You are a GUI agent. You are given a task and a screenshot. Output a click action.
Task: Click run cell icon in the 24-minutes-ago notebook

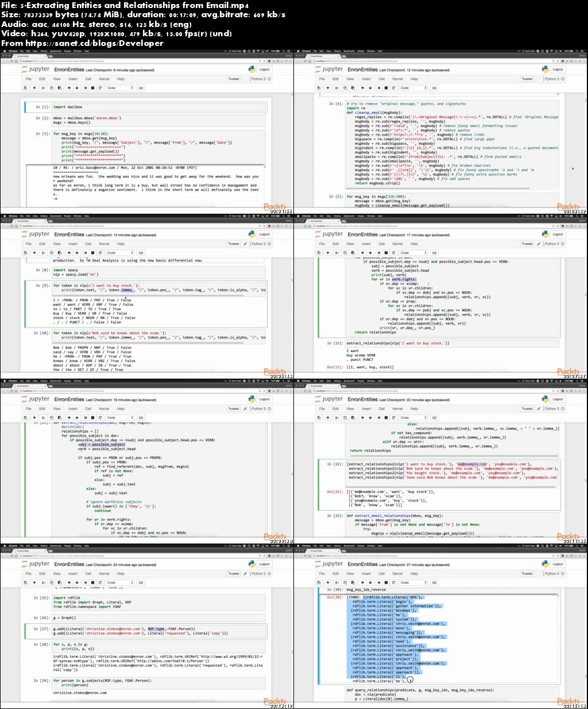(x=86, y=583)
